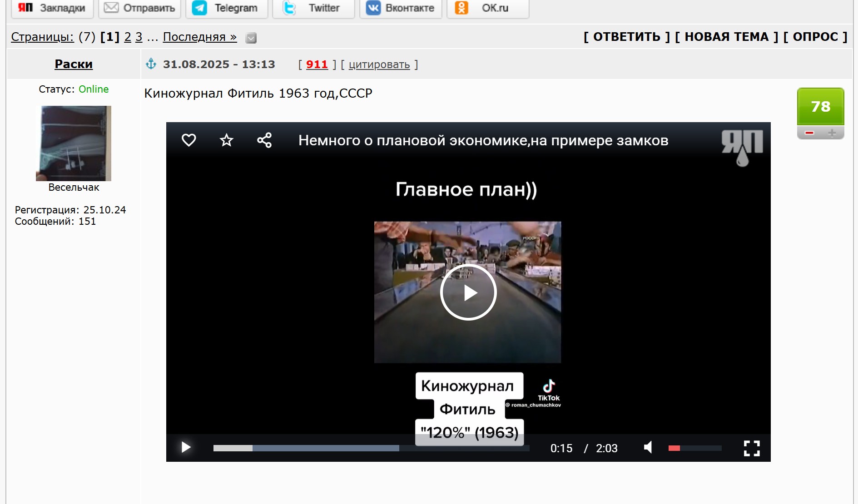
Task: Click the 2:03 total duration readout
Action: (x=607, y=448)
